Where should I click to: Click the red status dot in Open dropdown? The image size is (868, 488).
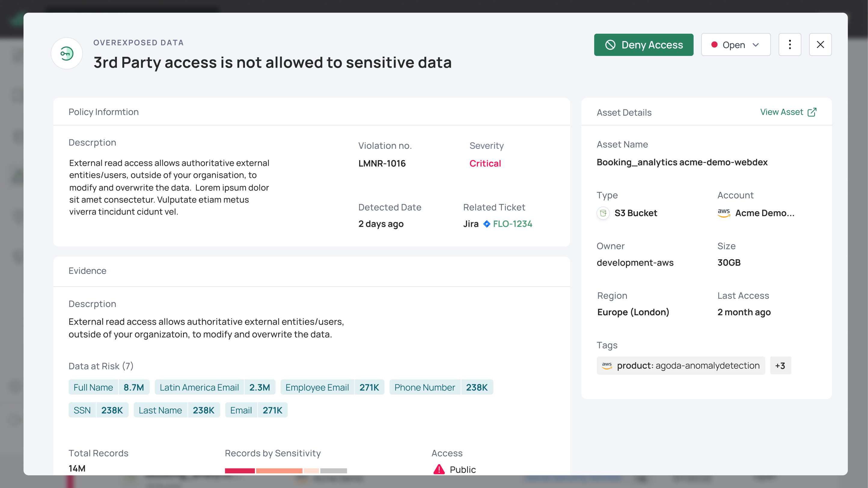[x=714, y=44]
